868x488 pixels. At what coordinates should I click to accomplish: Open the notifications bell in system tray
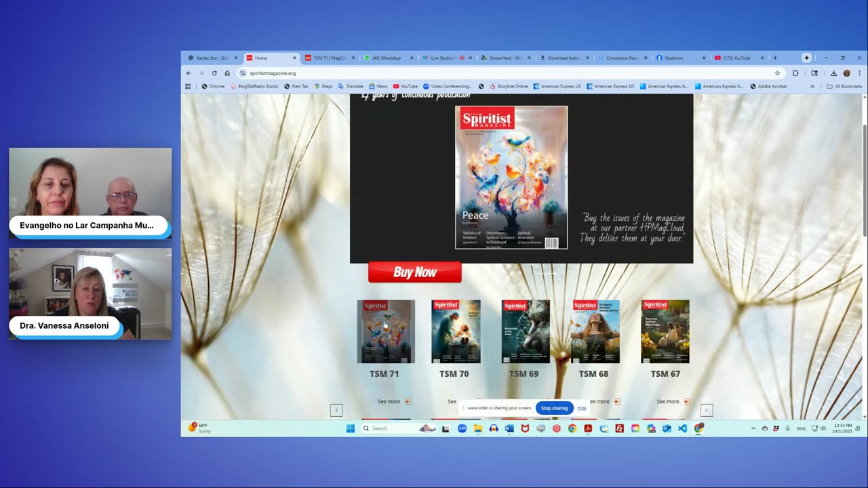pyautogui.click(x=858, y=428)
